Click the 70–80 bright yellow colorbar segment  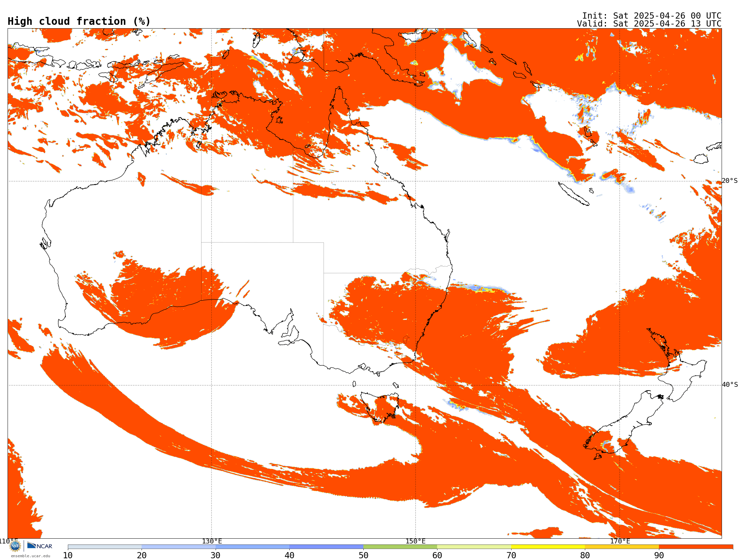point(548,547)
